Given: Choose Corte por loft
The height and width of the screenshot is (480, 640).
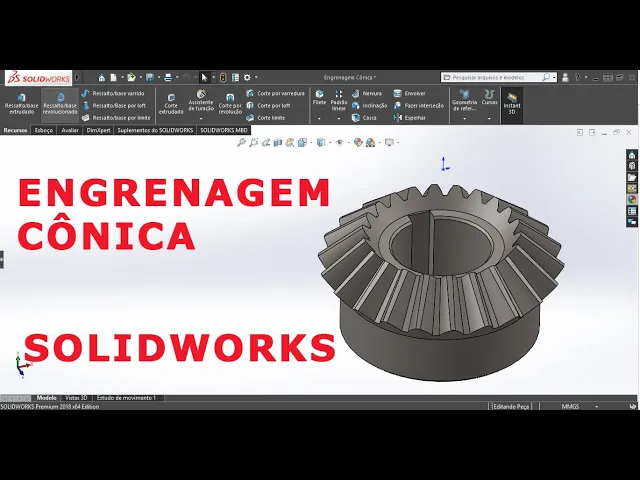Looking at the screenshot, I should coord(269,106).
